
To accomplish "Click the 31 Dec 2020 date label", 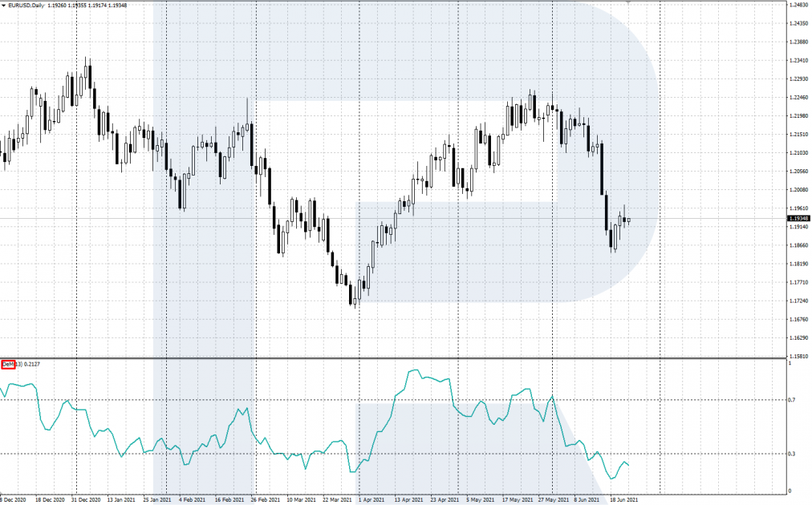I will point(85,500).
